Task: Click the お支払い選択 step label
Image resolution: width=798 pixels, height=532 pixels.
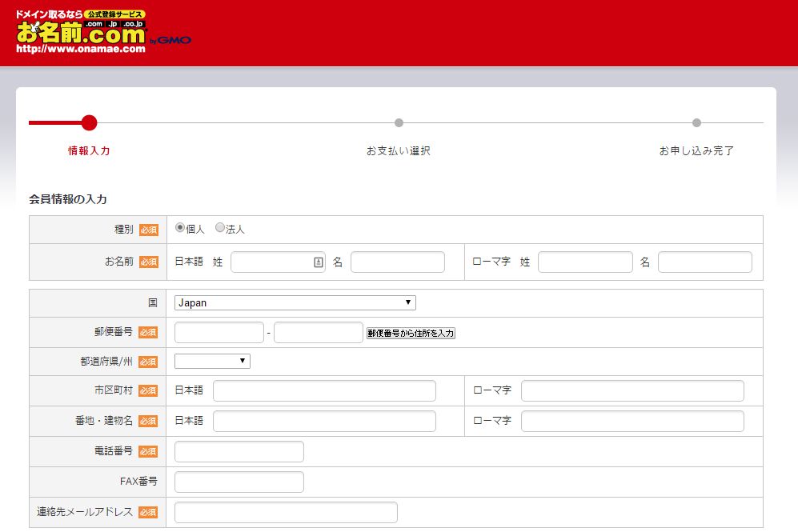Action: coord(399,150)
